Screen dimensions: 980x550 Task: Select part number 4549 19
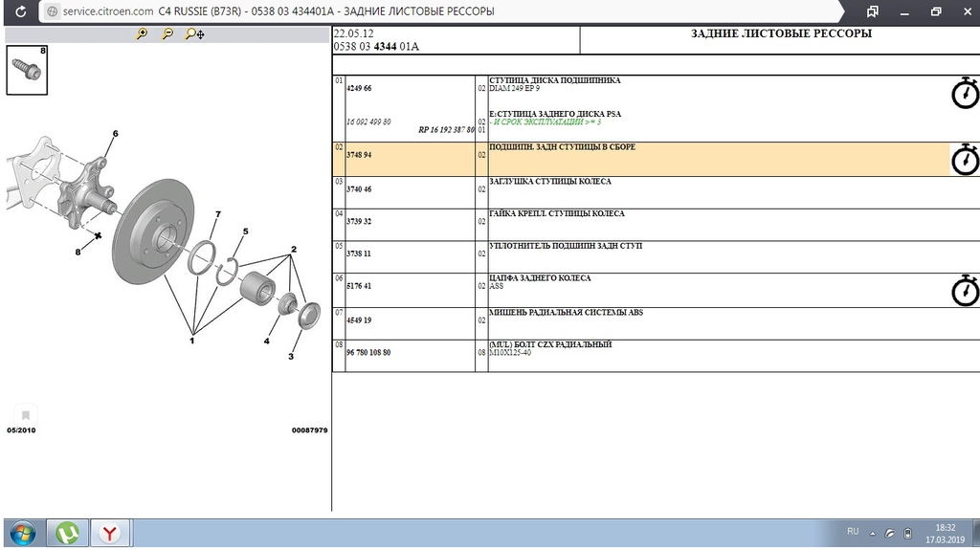coord(359,320)
